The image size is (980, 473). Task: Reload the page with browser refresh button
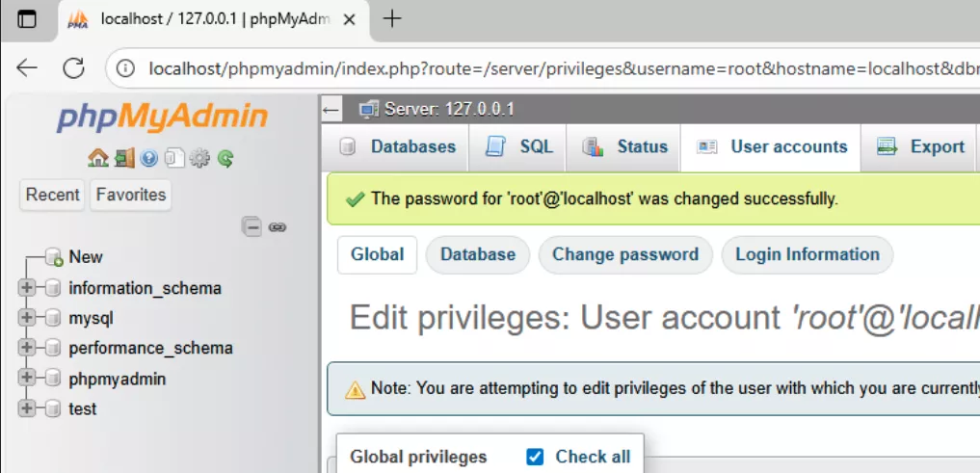pyautogui.click(x=73, y=67)
